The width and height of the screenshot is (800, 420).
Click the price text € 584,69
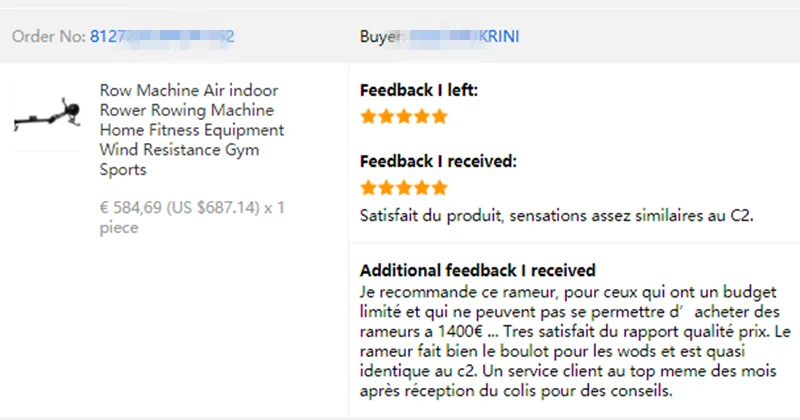(131, 208)
